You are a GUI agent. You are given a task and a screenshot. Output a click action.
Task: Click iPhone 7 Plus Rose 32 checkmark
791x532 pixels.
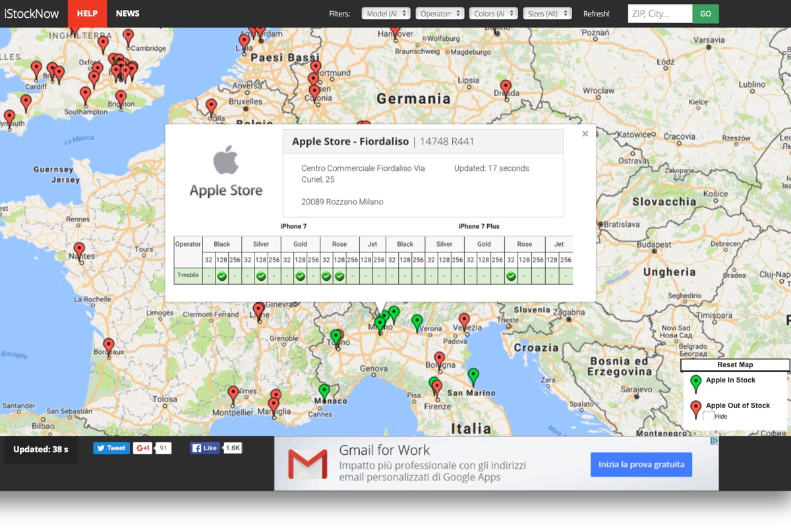511,276
